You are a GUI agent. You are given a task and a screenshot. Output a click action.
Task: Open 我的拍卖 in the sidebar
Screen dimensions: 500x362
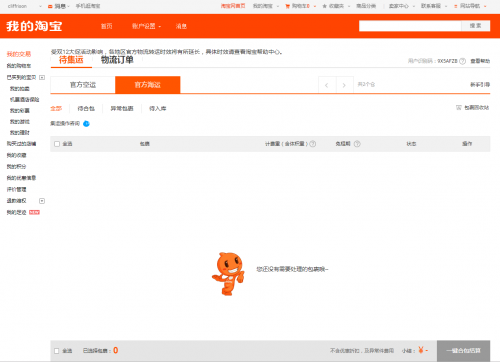20,89
